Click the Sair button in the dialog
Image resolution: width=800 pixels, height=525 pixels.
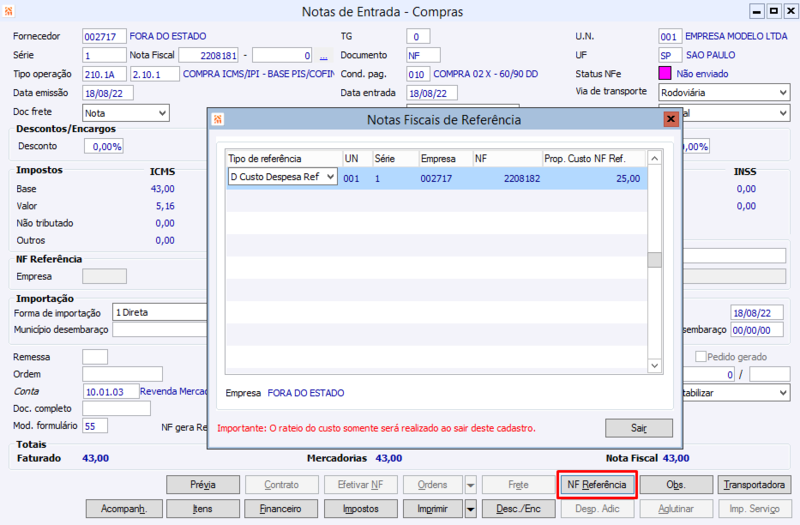639,428
